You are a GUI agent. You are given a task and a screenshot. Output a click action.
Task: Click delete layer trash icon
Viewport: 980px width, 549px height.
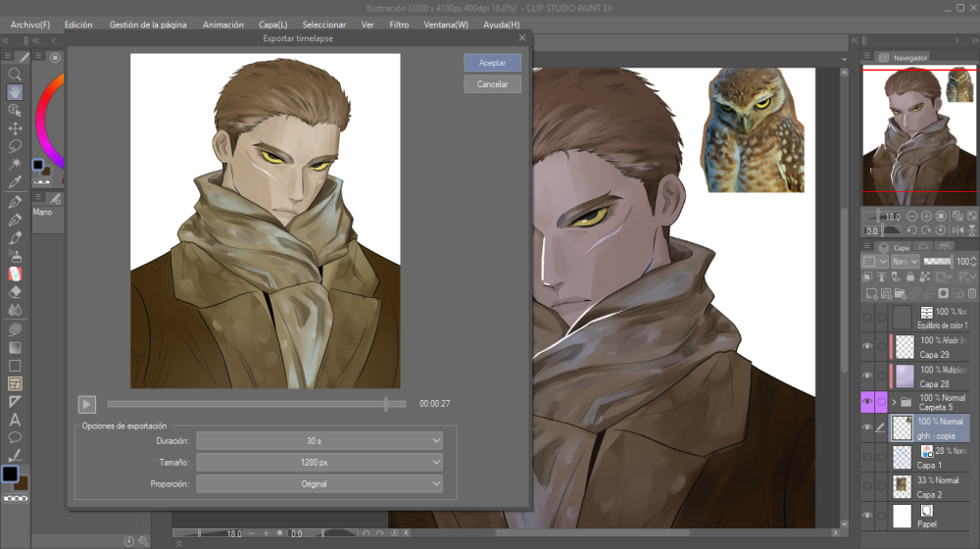pyautogui.click(x=972, y=292)
